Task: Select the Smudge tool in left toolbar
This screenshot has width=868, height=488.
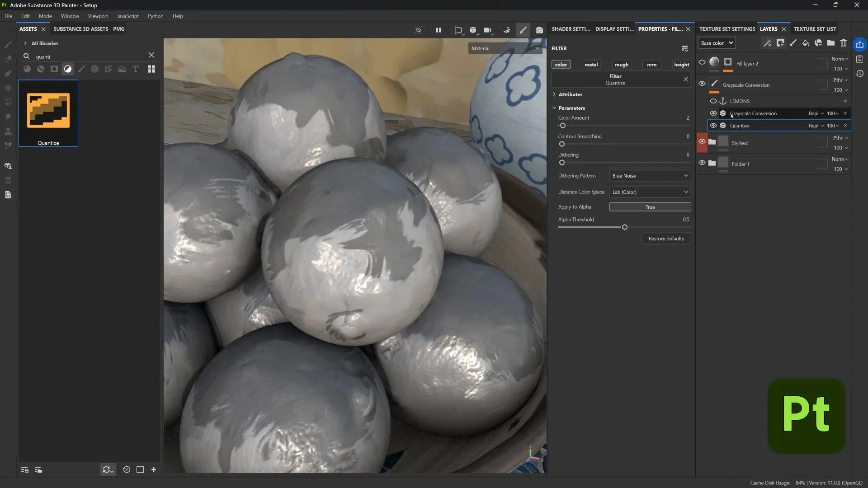Action: pyautogui.click(x=8, y=117)
